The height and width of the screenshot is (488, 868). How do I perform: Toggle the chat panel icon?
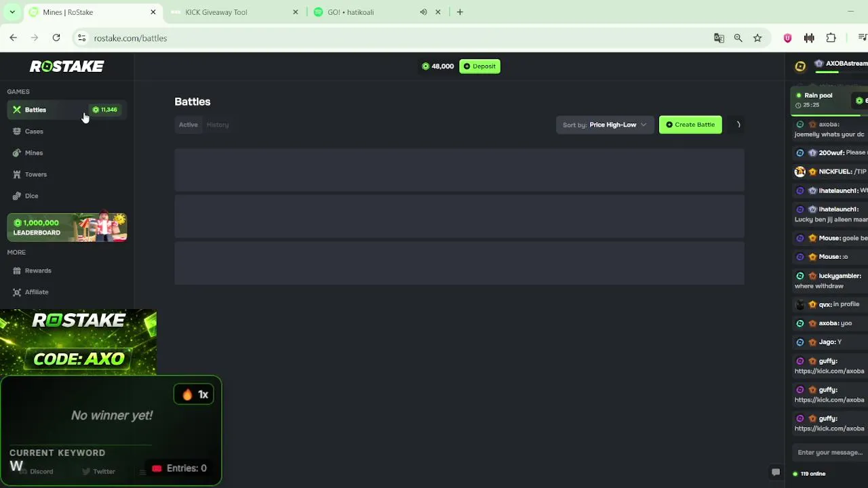point(776,472)
